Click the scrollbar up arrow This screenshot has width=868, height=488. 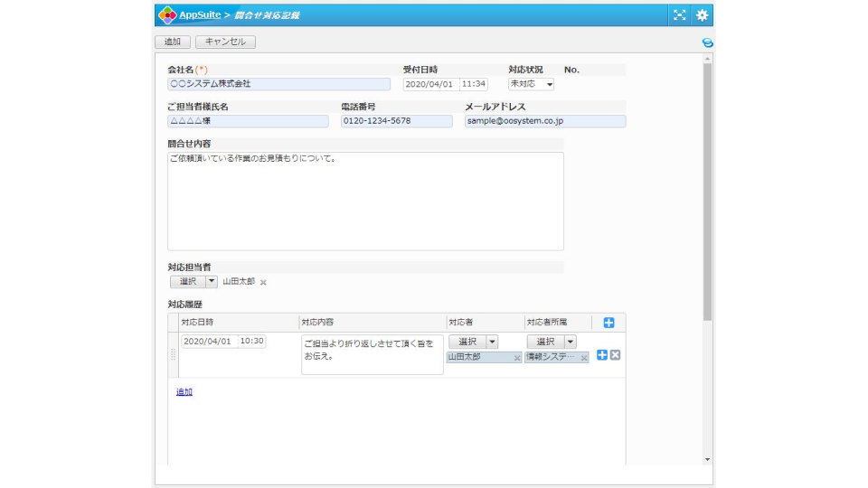(707, 58)
